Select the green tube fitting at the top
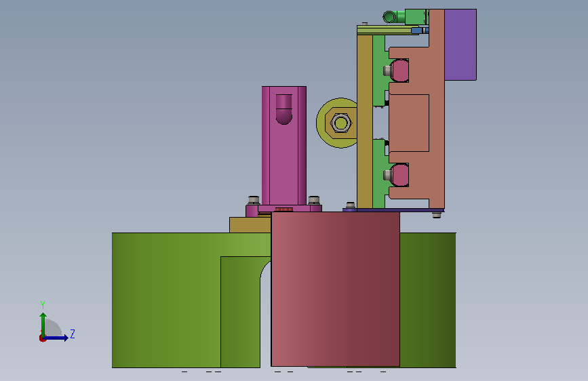The image size is (588, 381). (x=405, y=17)
